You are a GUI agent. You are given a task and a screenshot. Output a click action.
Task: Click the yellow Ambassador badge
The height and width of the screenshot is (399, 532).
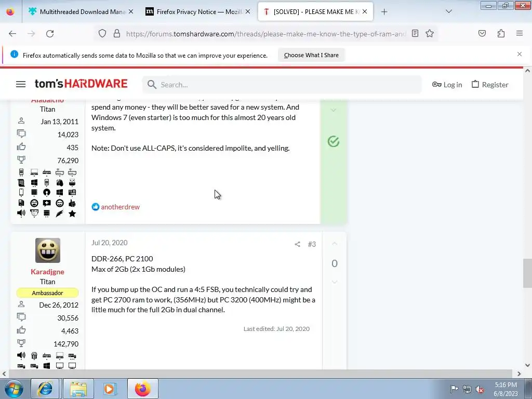47,293
